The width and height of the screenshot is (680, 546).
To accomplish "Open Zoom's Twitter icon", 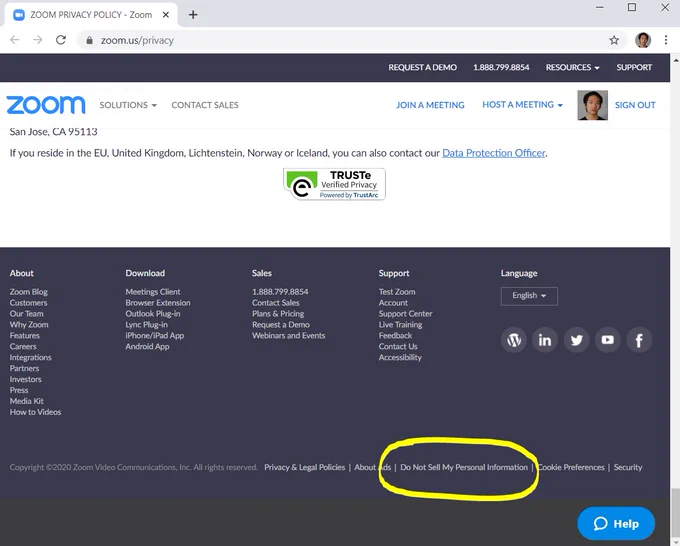I will (576, 340).
